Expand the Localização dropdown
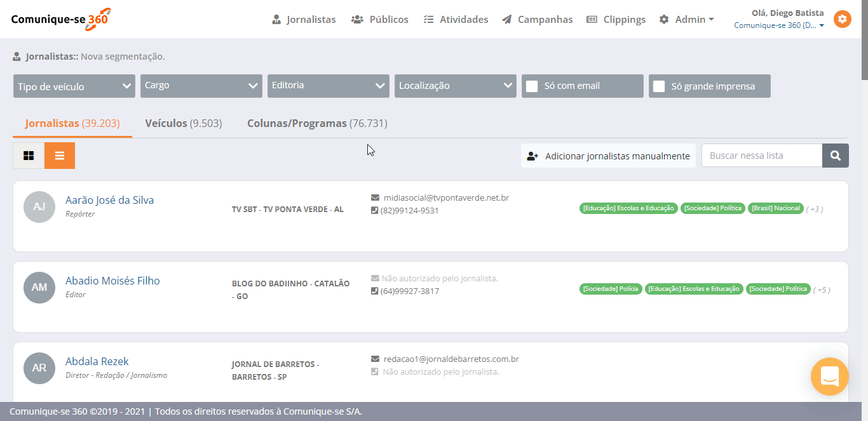Viewport: 868px width, 421px height. click(455, 86)
